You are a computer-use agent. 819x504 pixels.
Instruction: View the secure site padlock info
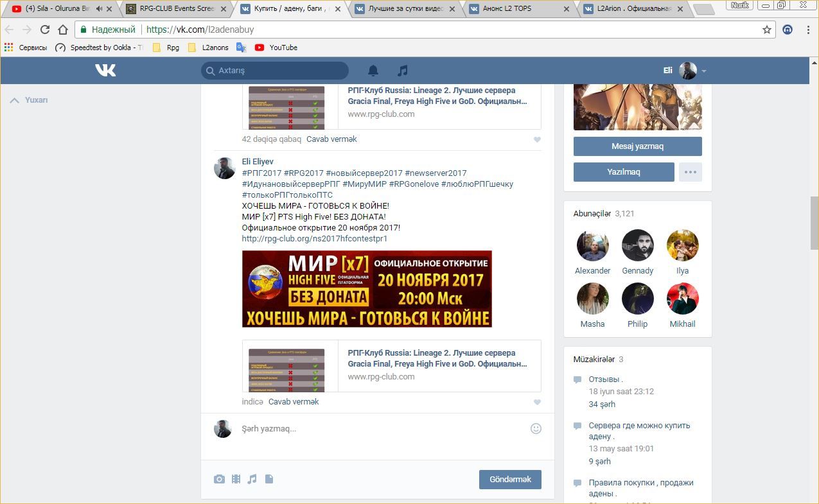pos(84,30)
